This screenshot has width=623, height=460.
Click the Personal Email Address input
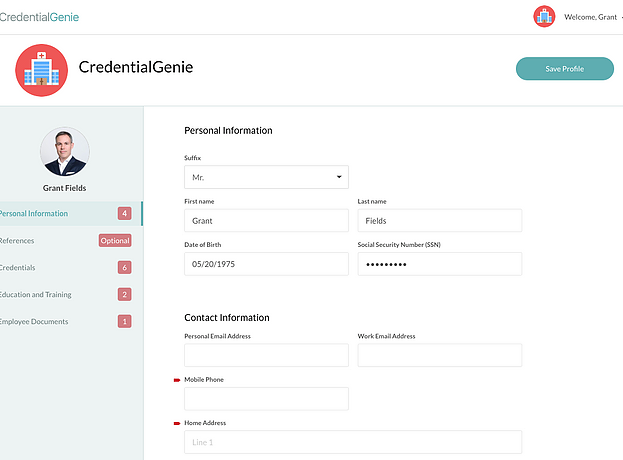pyautogui.click(x=266, y=355)
